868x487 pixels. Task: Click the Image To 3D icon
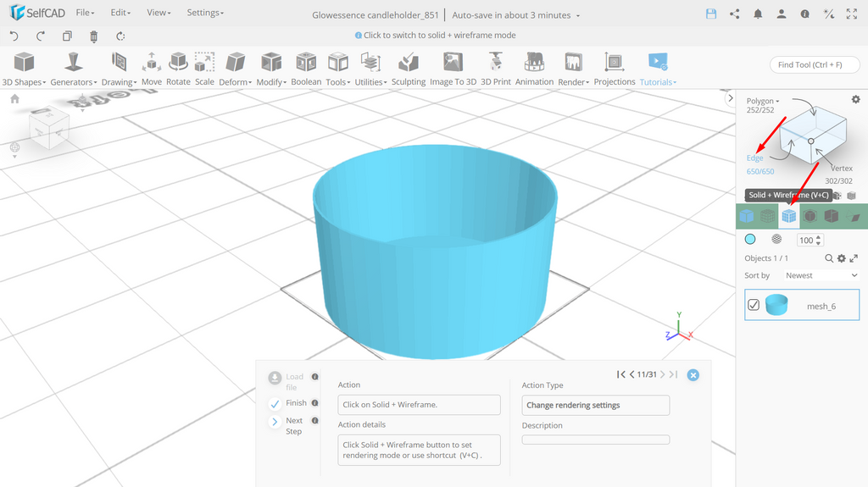453,62
